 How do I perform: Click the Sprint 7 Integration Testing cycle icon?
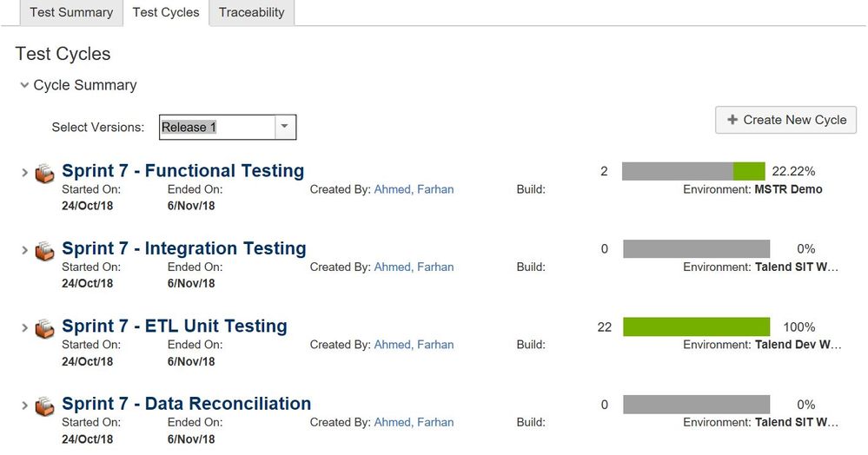click(45, 250)
